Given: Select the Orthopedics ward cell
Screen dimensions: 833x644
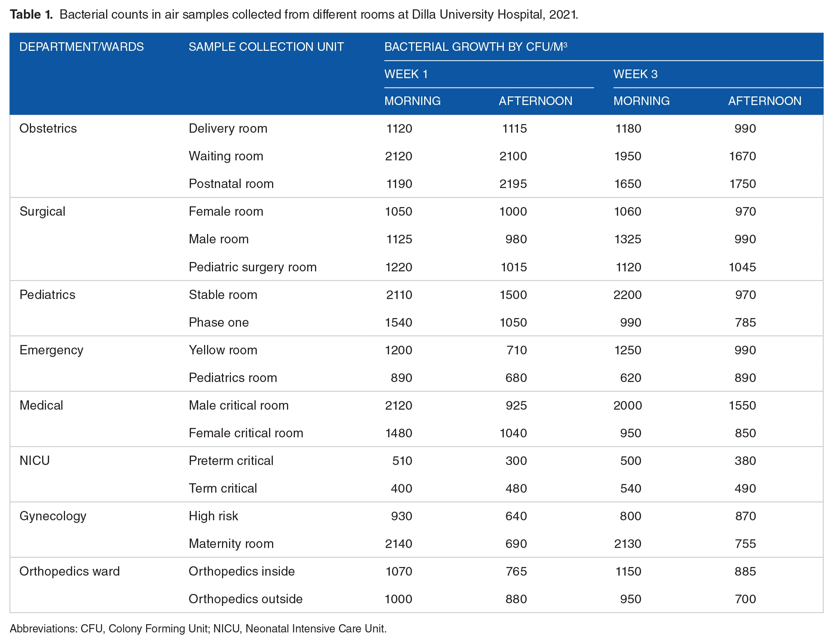Looking at the screenshot, I should [x=70, y=571].
